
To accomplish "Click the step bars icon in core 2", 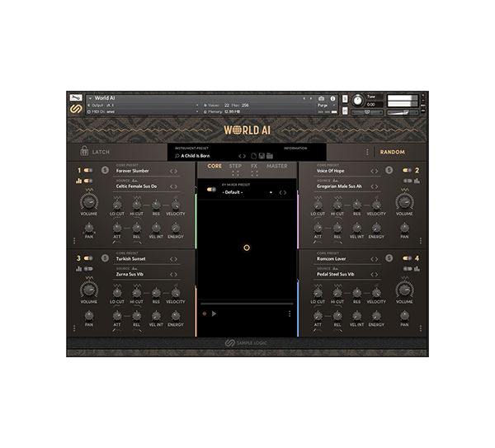I will point(417,181).
